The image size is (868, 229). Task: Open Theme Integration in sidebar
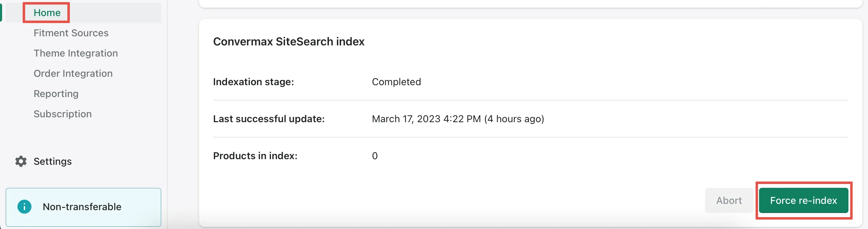click(x=76, y=53)
